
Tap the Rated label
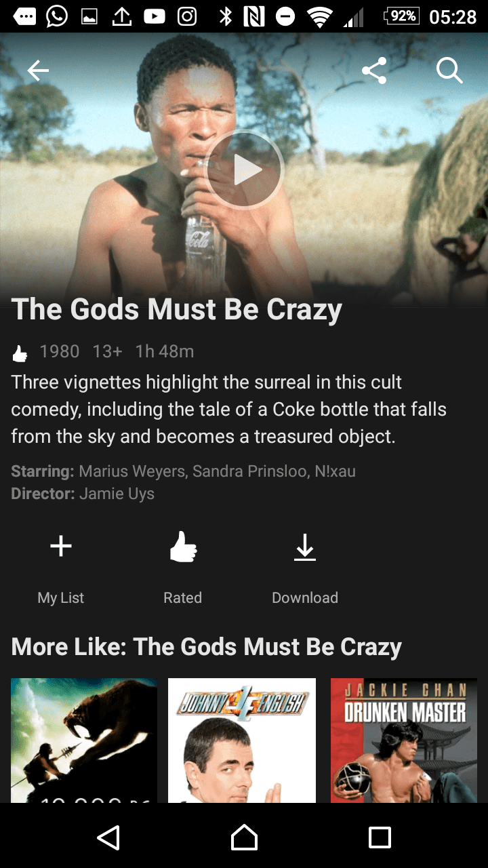coord(183,597)
